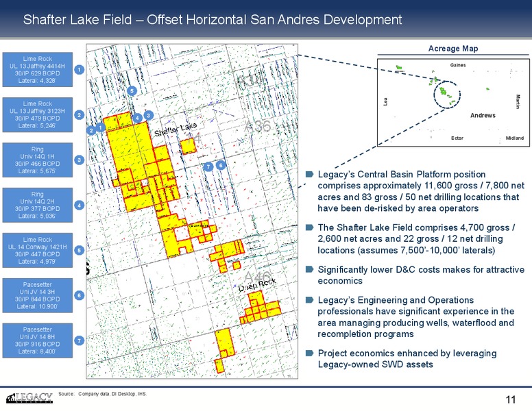Click the "Acreage Map" heading
532x411 pixels.
(x=453, y=49)
